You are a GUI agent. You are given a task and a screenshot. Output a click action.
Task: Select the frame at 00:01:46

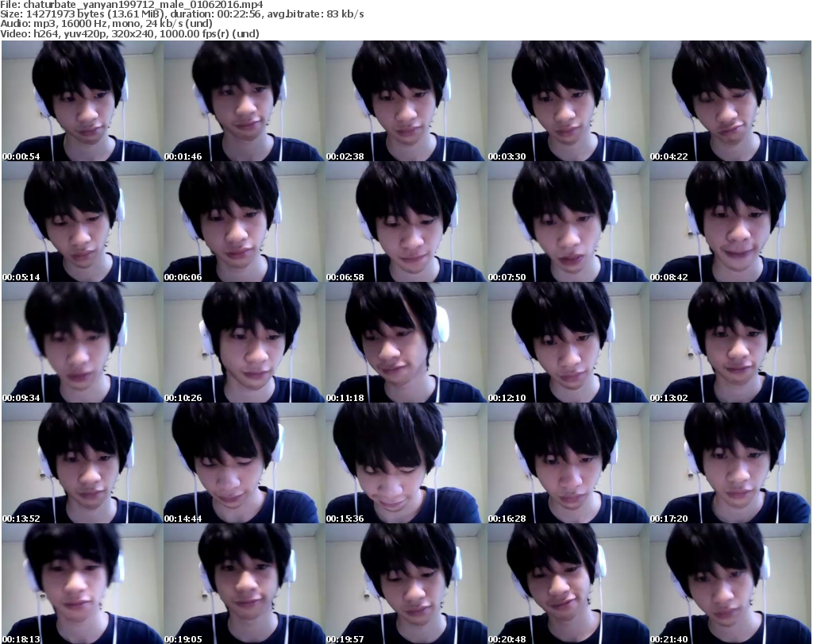tap(245, 101)
